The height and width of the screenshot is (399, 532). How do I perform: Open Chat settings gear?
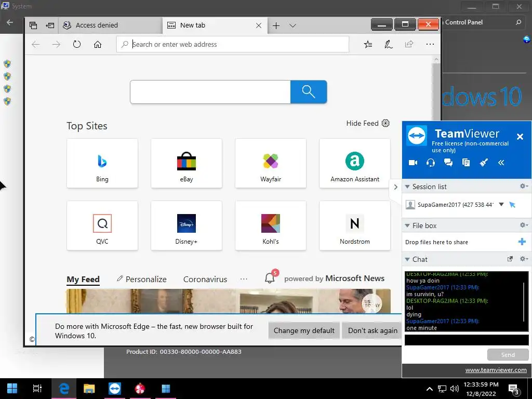pos(524,259)
